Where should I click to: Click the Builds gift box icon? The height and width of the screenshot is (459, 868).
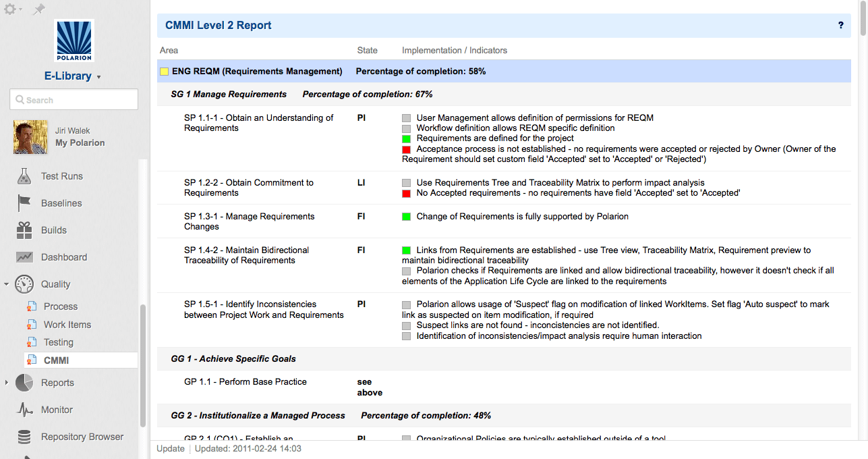[24, 230]
